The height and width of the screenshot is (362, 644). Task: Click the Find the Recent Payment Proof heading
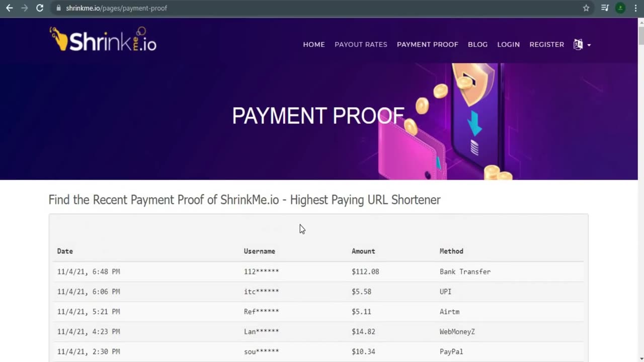245,200
